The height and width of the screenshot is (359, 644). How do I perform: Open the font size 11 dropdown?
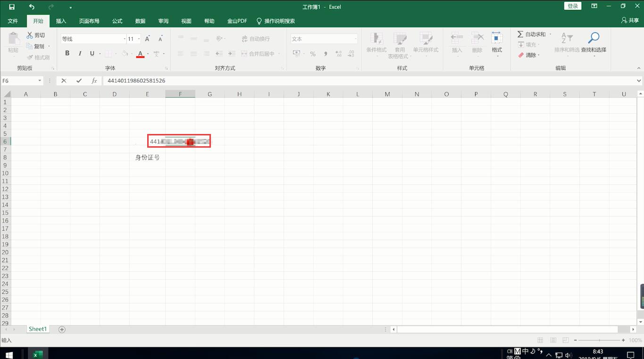(x=139, y=39)
